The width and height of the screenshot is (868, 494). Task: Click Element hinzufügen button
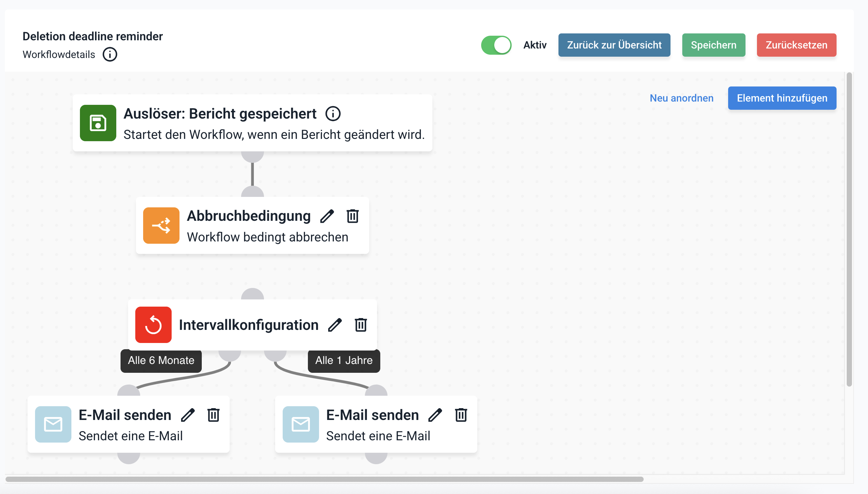tap(782, 98)
